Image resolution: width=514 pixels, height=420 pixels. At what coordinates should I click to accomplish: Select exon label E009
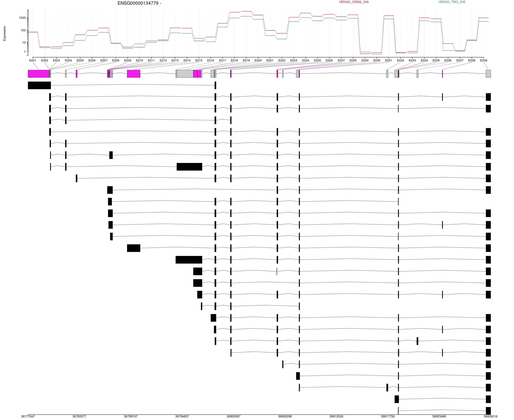point(128,60)
